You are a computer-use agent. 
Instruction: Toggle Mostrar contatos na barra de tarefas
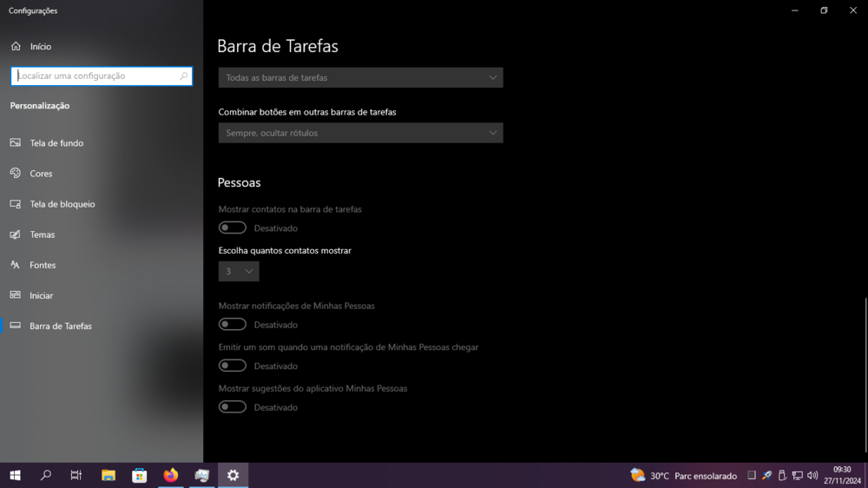tap(233, 228)
